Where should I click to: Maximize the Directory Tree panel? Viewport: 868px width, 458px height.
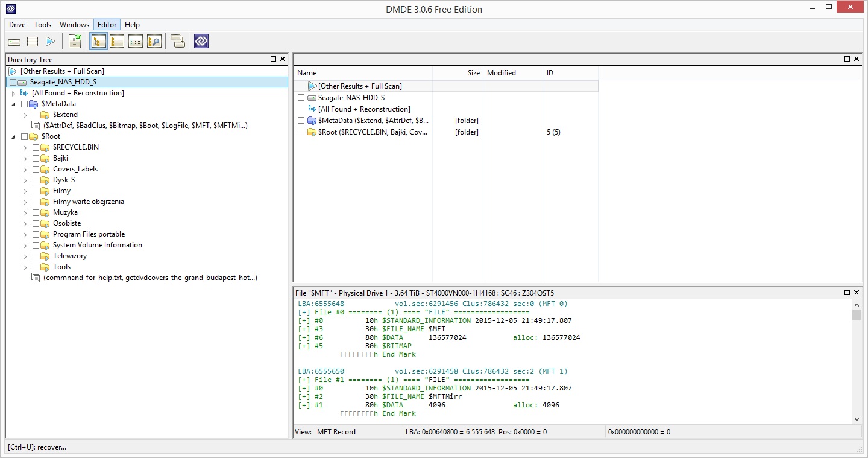274,59
